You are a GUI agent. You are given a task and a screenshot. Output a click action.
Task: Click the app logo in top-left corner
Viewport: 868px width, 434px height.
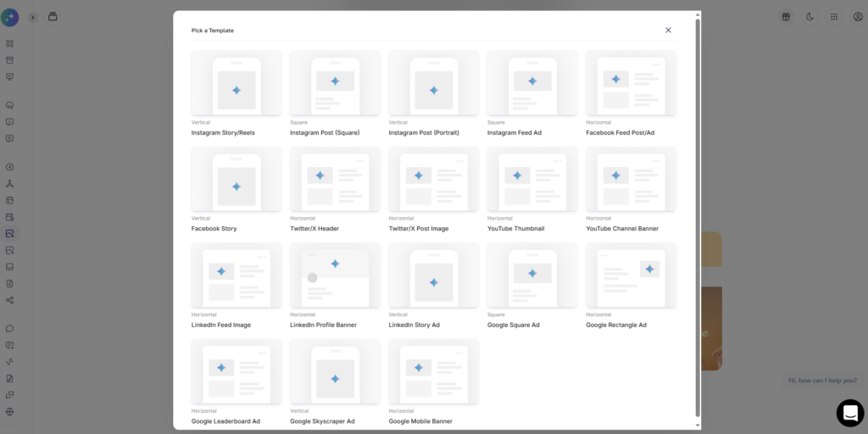[10, 17]
